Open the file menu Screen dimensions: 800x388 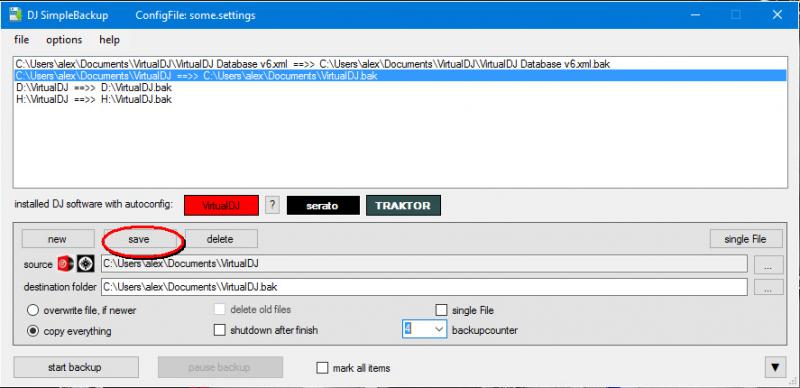coord(21,40)
